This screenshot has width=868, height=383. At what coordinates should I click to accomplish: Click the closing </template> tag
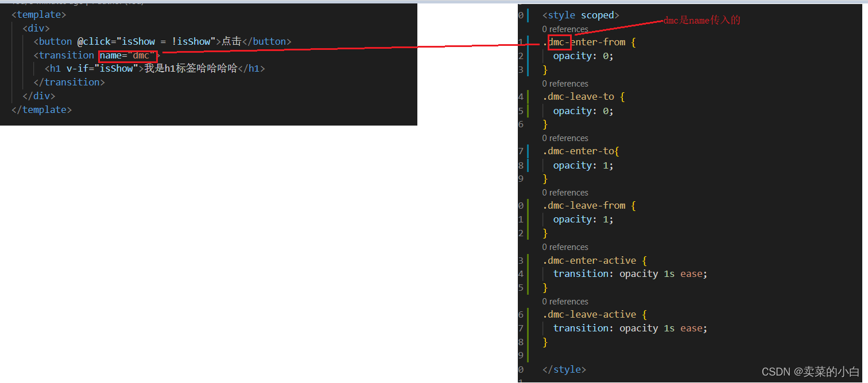click(x=42, y=110)
